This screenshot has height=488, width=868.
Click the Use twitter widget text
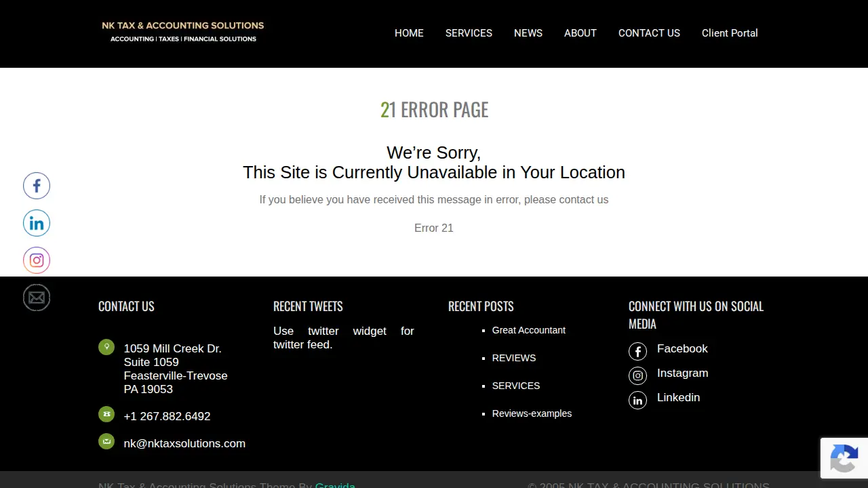[x=343, y=338]
